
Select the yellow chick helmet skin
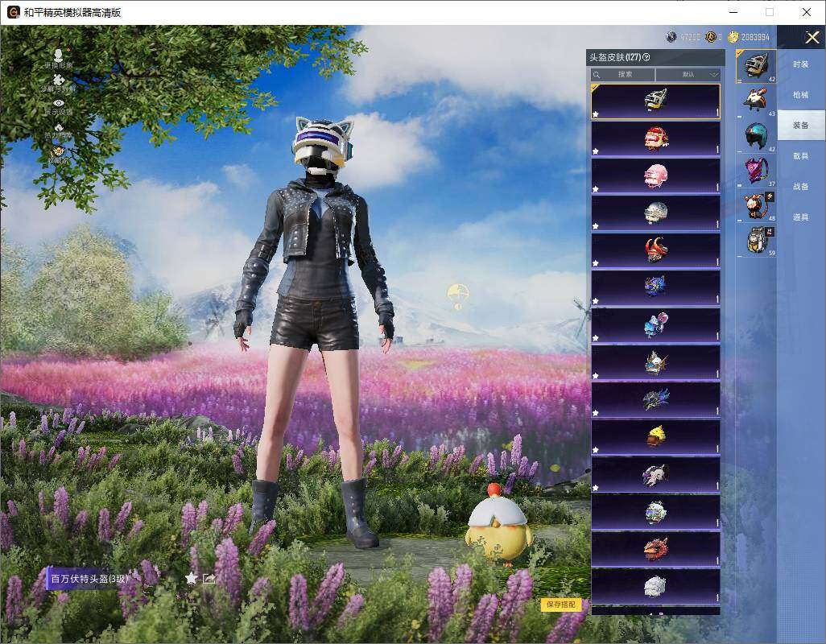click(655, 438)
